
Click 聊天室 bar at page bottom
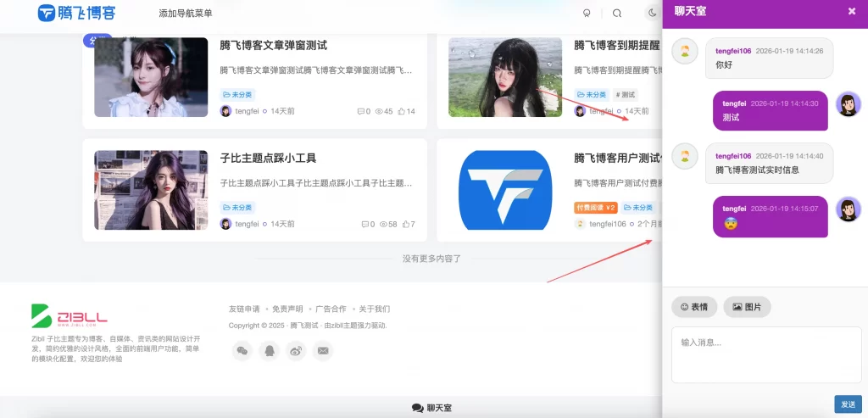coord(431,408)
